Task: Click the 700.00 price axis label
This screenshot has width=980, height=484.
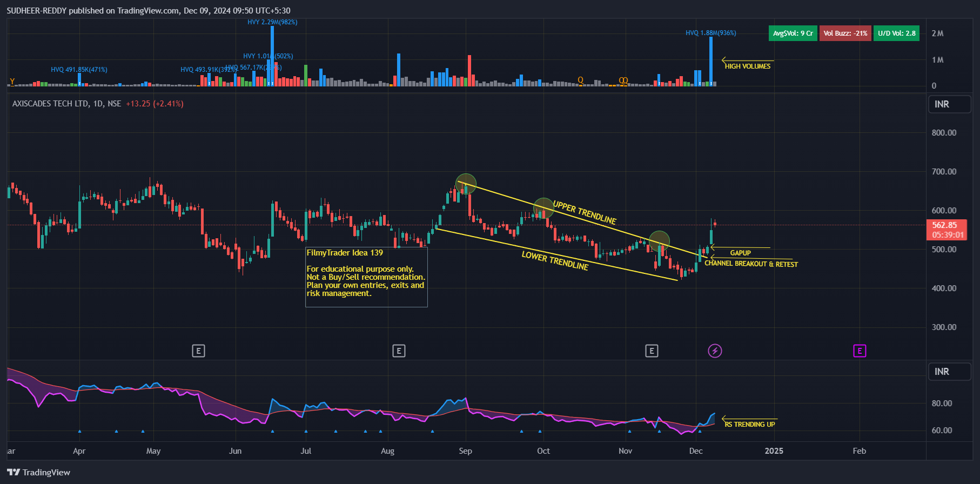Action: [944, 172]
